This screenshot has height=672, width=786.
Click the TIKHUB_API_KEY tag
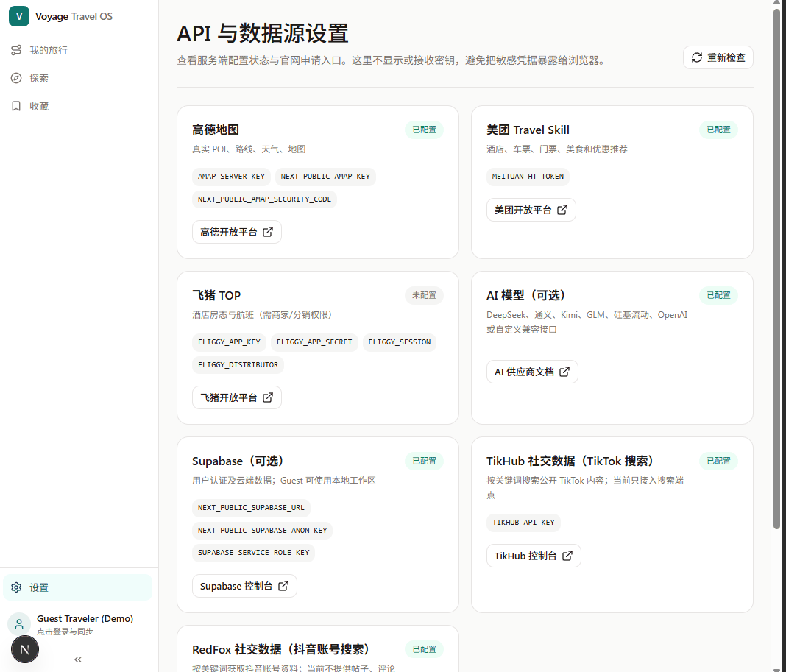(523, 523)
